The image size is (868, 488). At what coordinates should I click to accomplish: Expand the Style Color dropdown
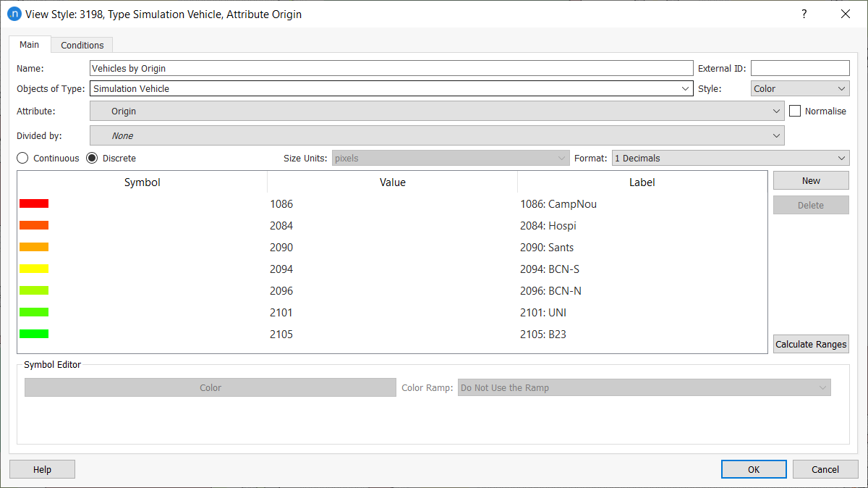(799, 89)
